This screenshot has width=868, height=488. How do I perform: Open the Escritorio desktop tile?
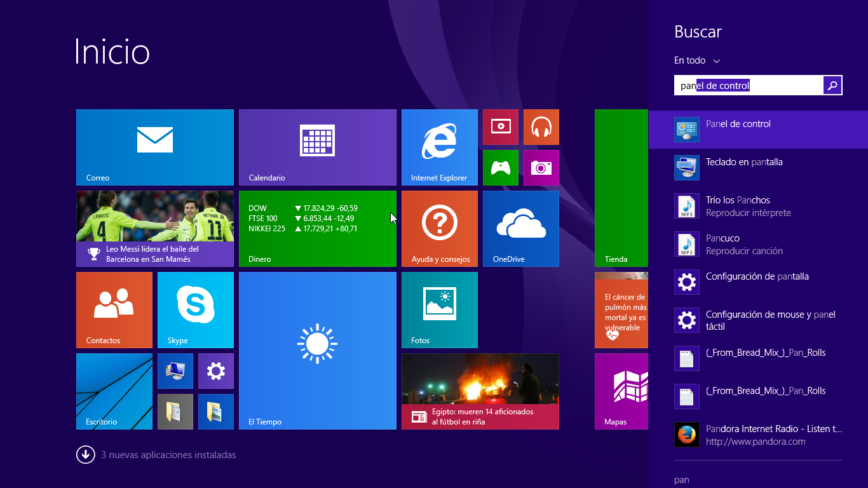114,391
